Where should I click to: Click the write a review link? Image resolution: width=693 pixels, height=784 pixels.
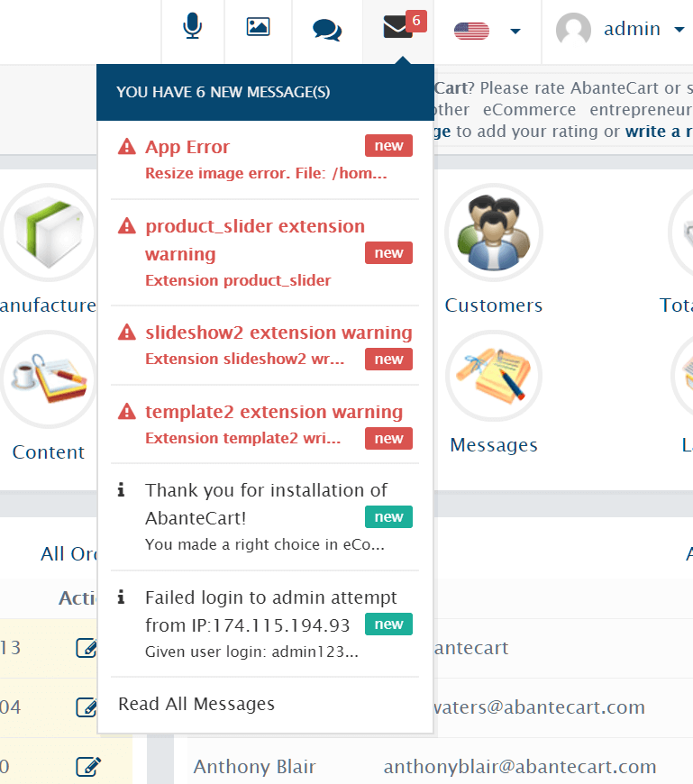point(659,132)
